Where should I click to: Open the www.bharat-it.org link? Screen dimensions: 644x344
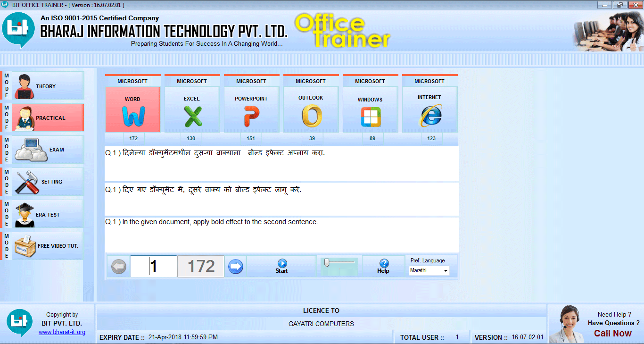[62, 332]
